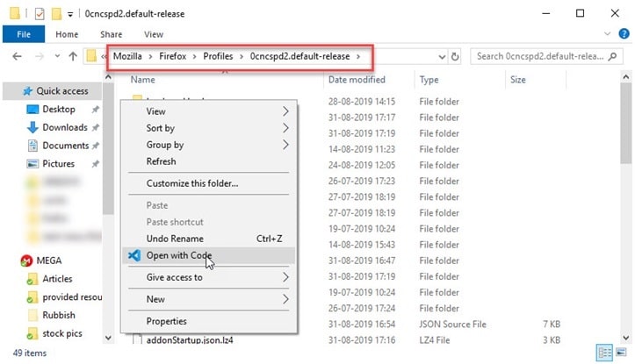Click the file list scrollbar down arrow
This screenshot has width=635, height=364.
pyautogui.click(x=626, y=338)
